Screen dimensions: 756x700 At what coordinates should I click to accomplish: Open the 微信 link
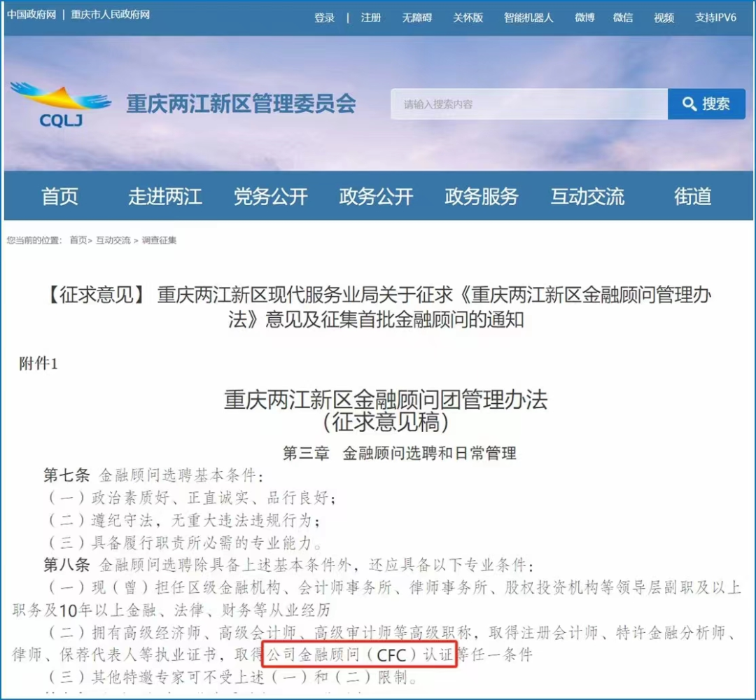coord(623,17)
